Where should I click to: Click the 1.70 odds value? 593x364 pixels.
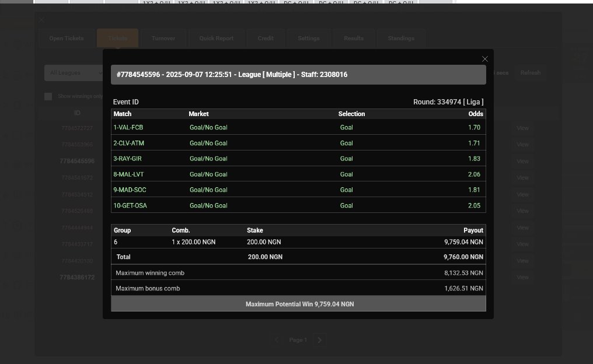click(475, 127)
